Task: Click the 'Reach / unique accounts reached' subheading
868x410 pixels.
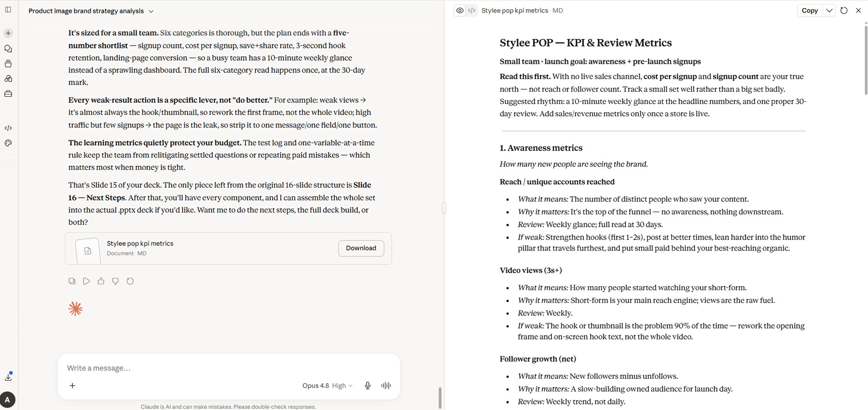Action: point(557,182)
